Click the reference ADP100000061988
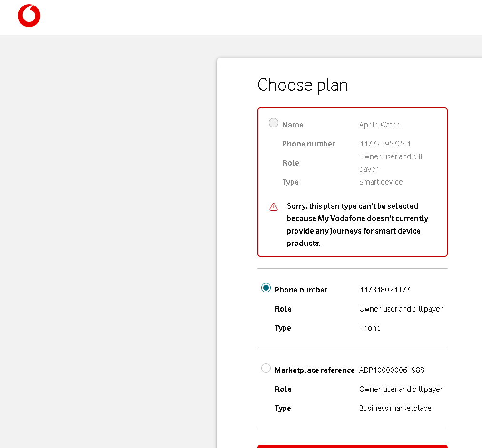This screenshot has height=448, width=482. pos(392,370)
